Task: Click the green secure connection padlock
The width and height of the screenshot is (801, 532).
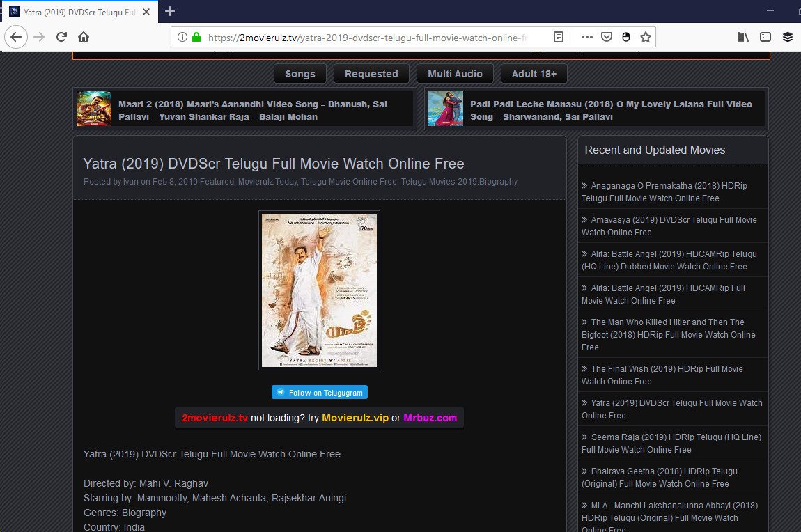Action: pyautogui.click(x=196, y=38)
